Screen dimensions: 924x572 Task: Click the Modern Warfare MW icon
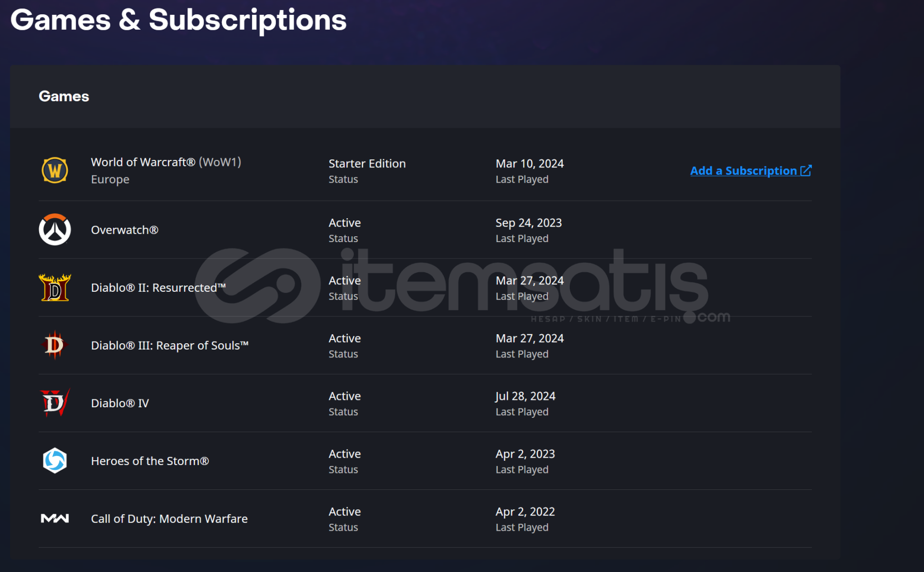[55, 519]
